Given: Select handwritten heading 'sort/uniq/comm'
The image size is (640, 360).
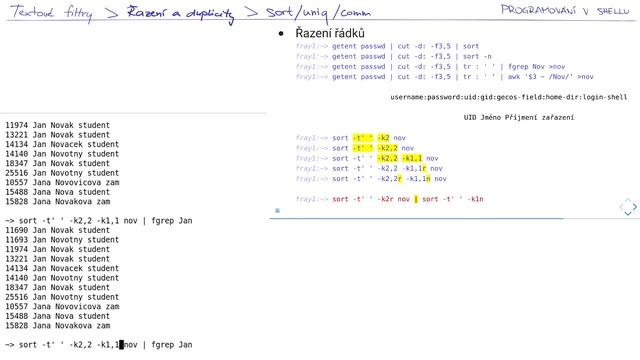Looking at the screenshot, I should pyautogui.click(x=319, y=13).
